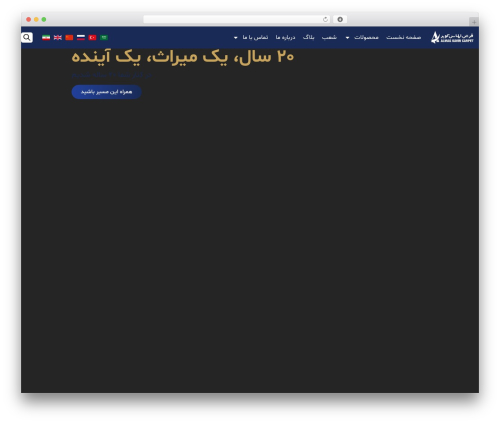Image resolution: width=500 pixels, height=423 pixels.
Task: Choose Arabic via Saudi Arabia flag
Action: tap(104, 37)
